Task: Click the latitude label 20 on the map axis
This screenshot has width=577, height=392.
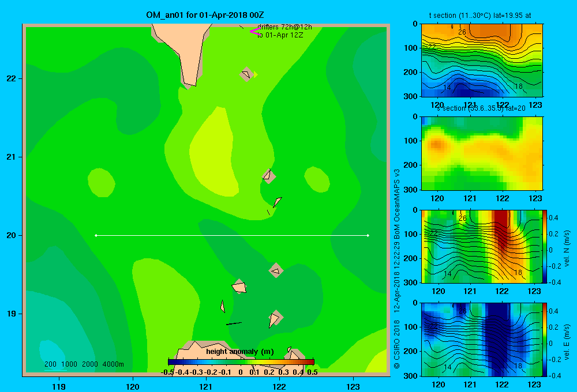Action: coord(12,235)
